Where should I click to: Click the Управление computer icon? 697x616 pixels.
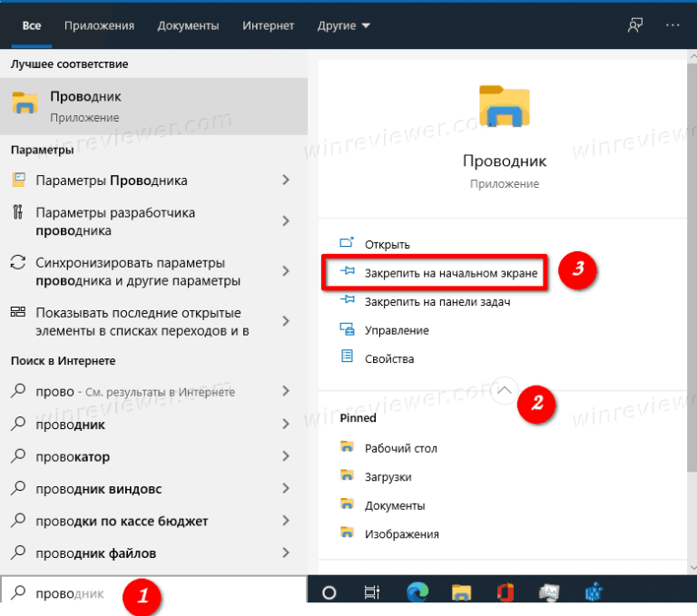(x=348, y=329)
